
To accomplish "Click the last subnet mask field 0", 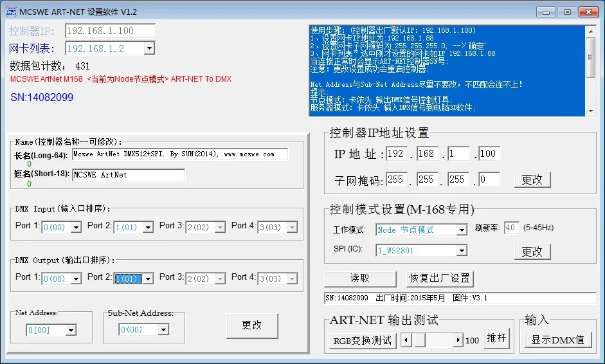I will [489, 179].
